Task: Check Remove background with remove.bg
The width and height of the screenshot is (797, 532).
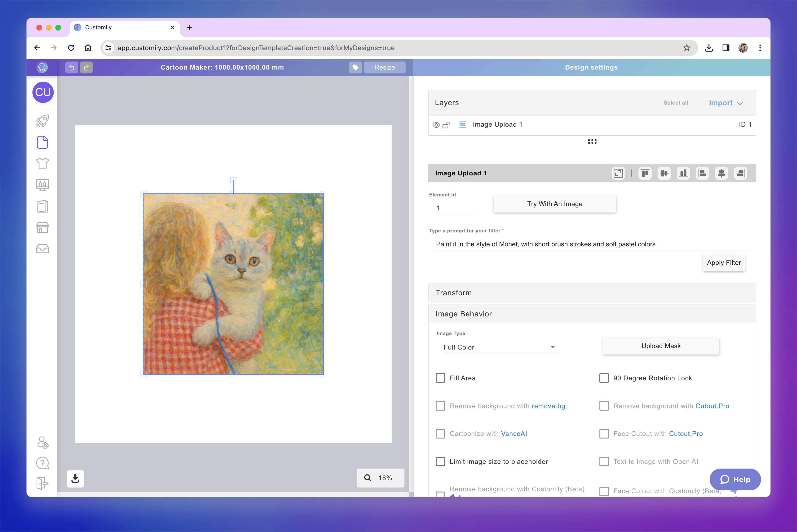Action: pos(440,406)
